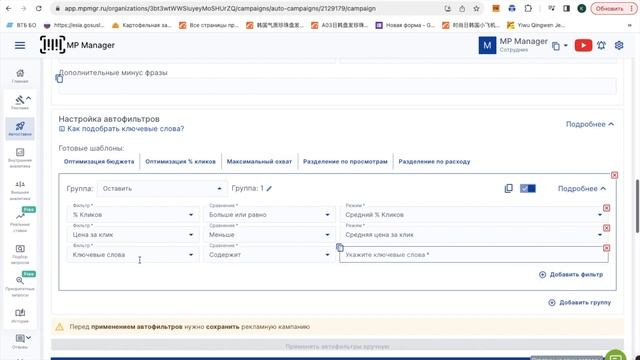The width and height of the screenshot is (640, 360).
Task: Delete the % Кликов filter row
Action: click(x=607, y=208)
